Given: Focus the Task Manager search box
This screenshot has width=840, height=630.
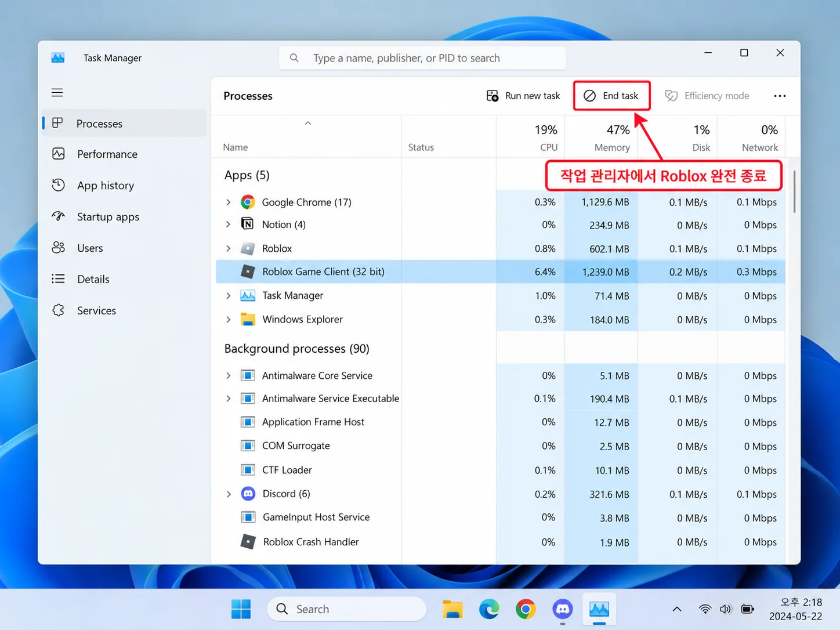Looking at the screenshot, I should point(422,58).
